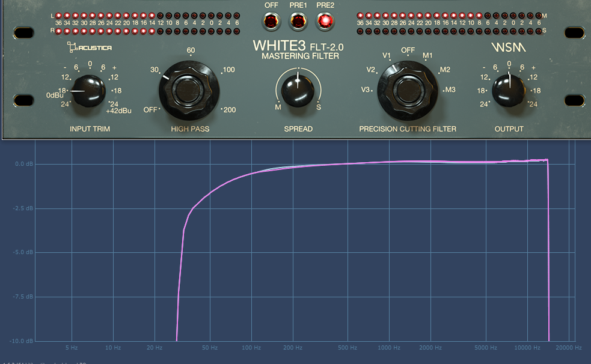Click the 5000 Hz axis label

tap(485, 347)
